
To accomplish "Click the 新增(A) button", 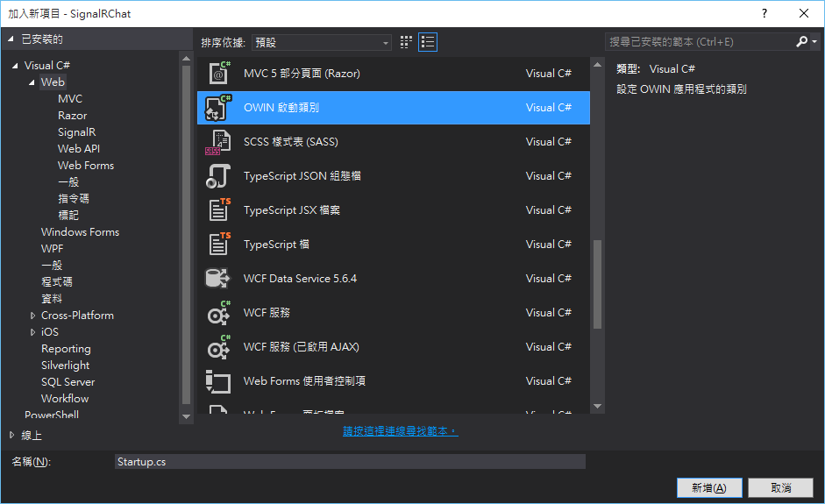I will point(709,487).
